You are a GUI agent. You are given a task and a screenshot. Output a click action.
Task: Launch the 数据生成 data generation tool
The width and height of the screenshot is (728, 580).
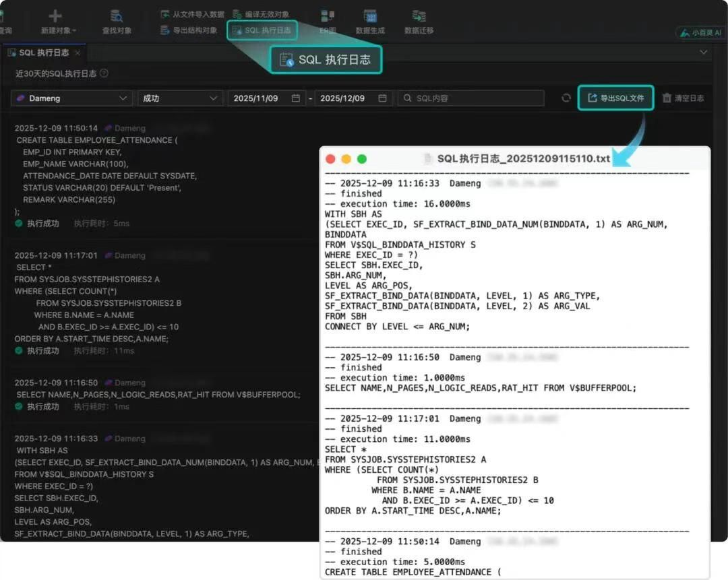click(x=370, y=22)
